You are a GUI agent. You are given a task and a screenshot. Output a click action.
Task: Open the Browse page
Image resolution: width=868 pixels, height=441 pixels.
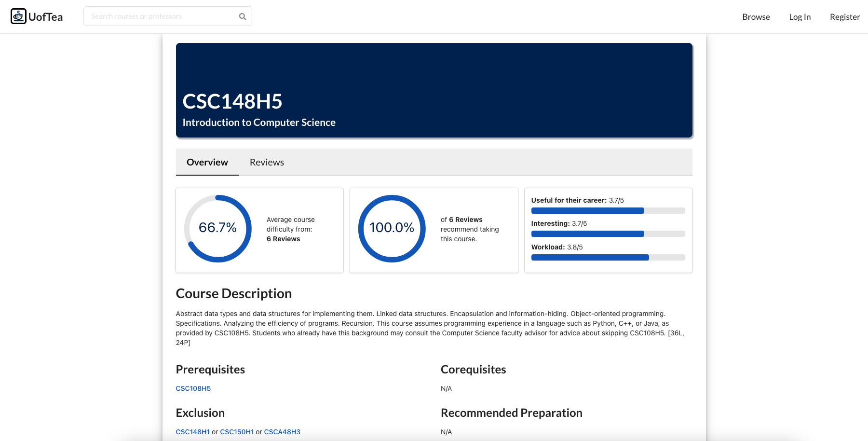pyautogui.click(x=756, y=17)
